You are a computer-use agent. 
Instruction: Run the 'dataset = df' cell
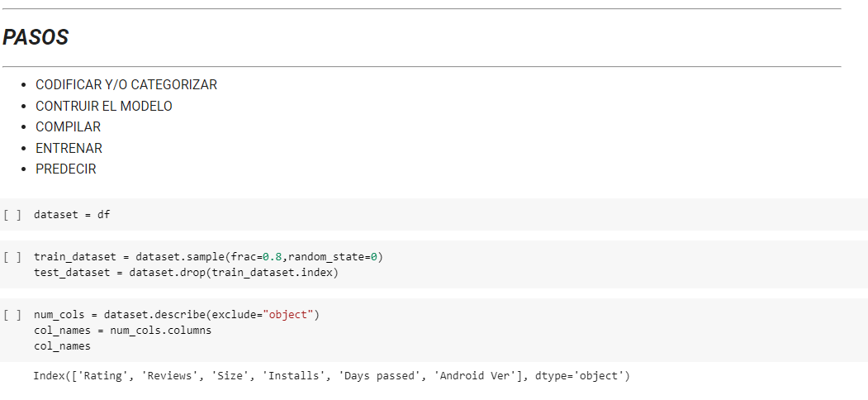(12, 215)
